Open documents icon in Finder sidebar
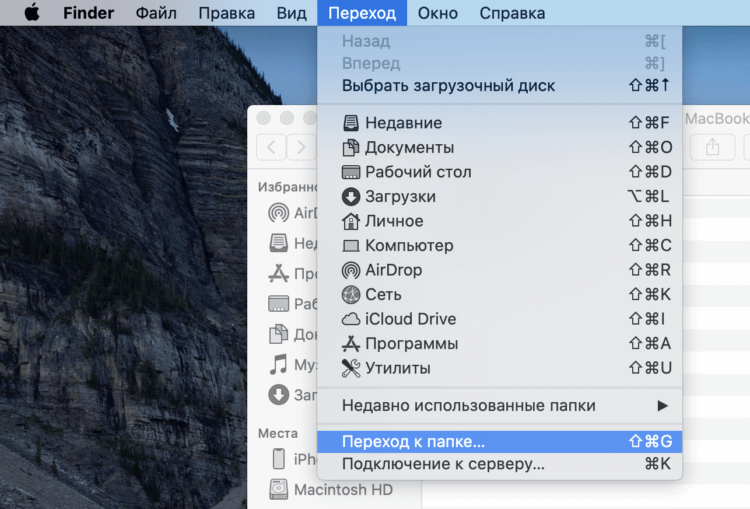 click(278, 334)
